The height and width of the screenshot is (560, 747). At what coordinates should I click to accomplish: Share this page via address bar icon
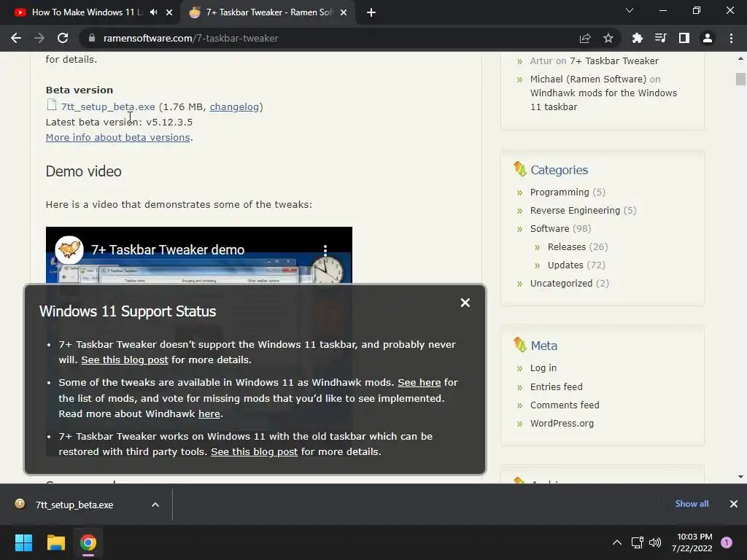585,38
